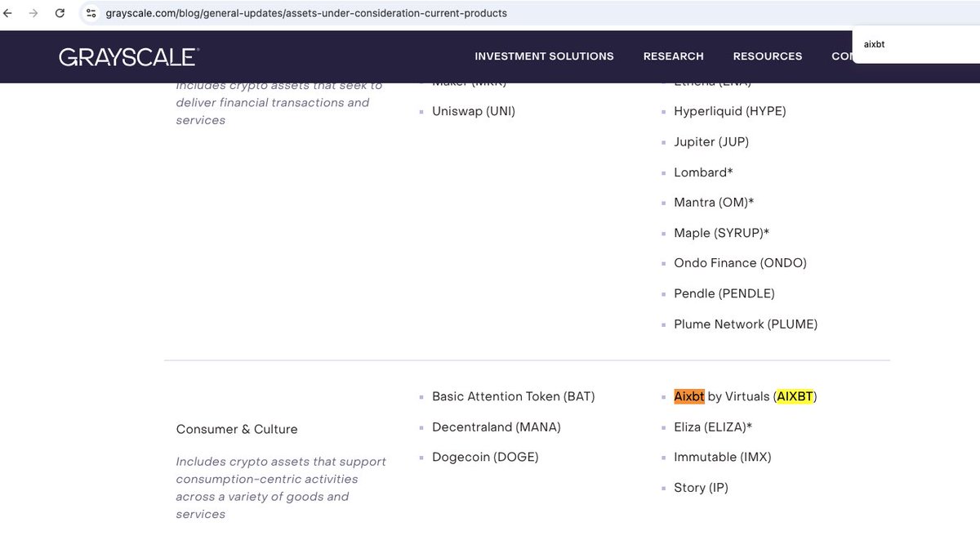980x545 pixels.
Task: Click the Decentraland (MANA) entry
Action: [496, 427]
